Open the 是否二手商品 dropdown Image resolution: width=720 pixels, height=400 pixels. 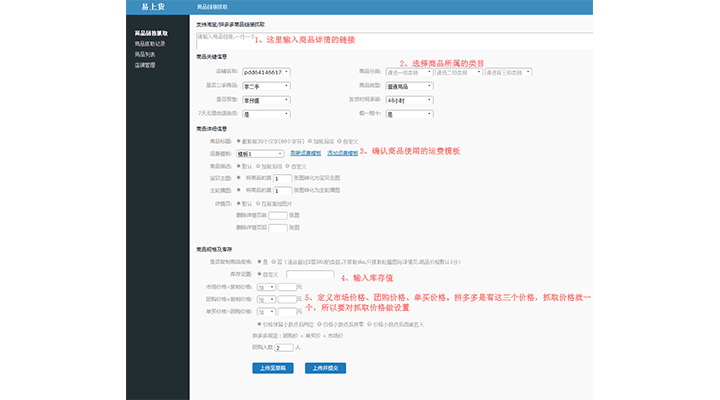coord(266,86)
